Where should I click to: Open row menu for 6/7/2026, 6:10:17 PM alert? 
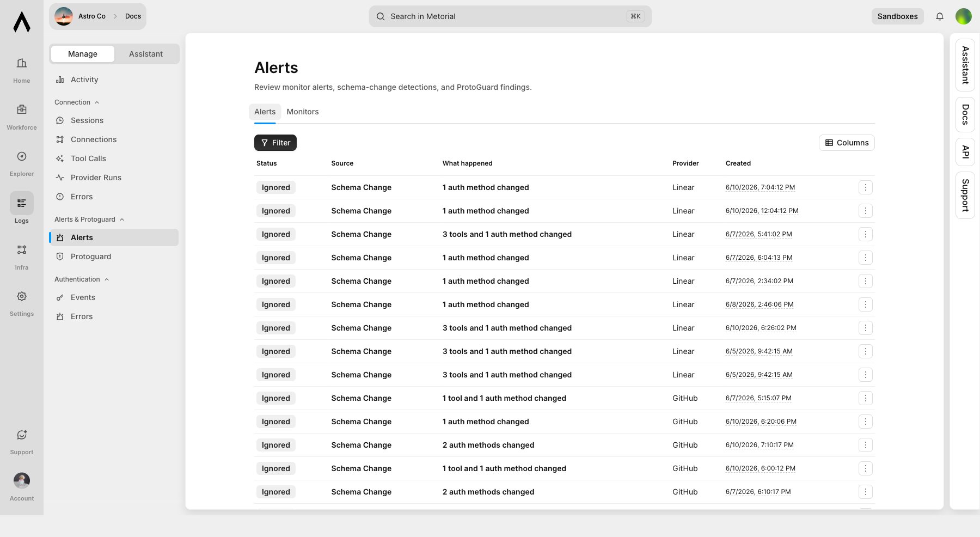click(x=866, y=492)
